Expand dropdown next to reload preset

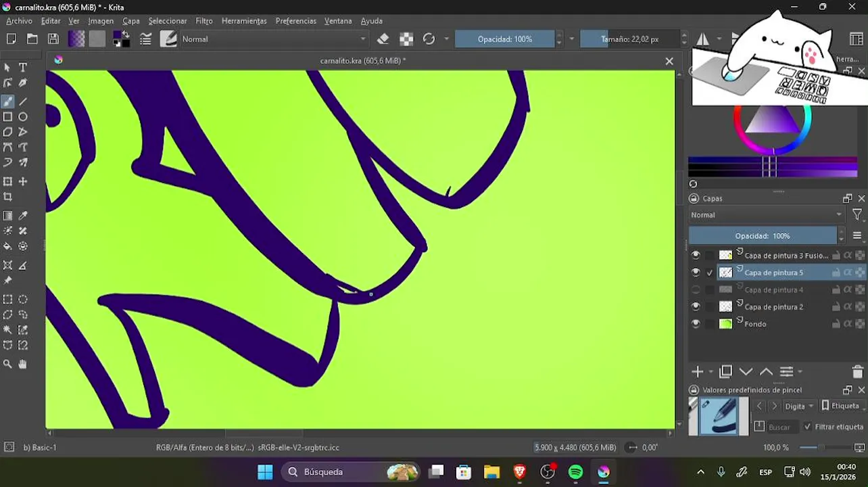coord(446,39)
